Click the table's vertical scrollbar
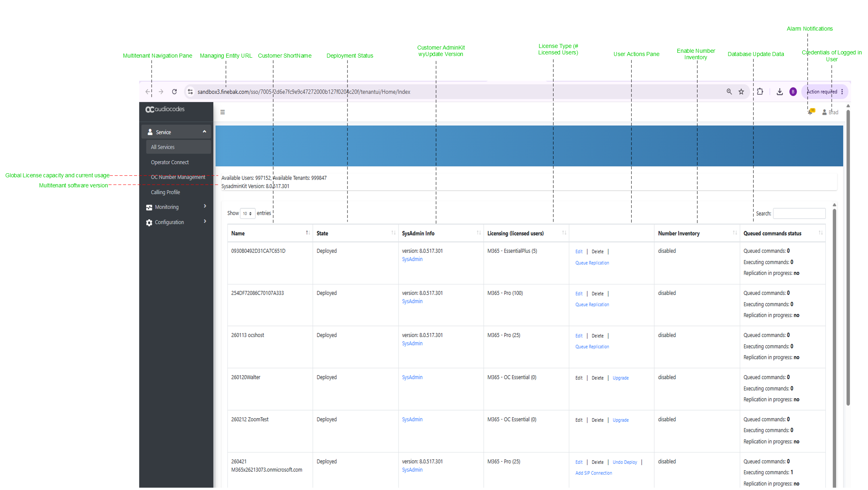 (834, 347)
